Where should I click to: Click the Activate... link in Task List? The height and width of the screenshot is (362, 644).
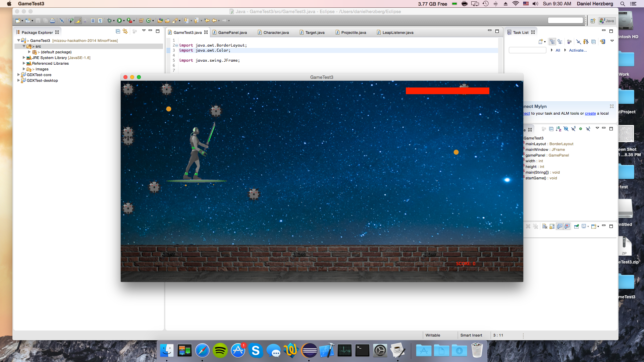coord(578,50)
